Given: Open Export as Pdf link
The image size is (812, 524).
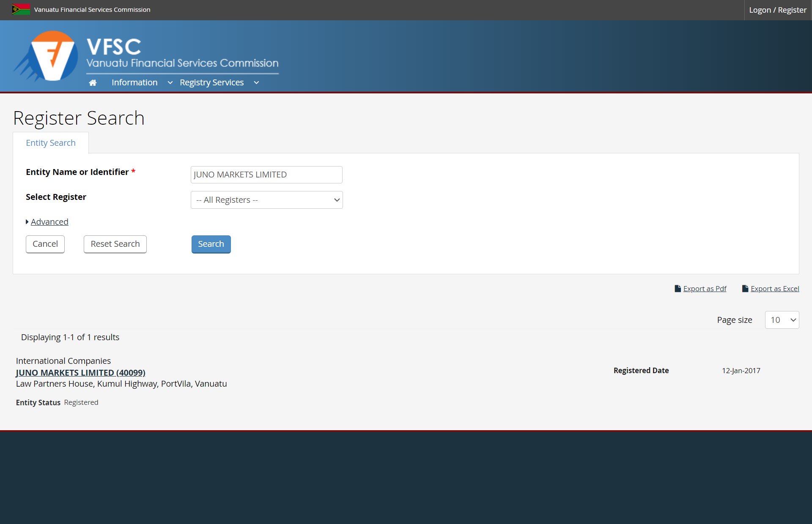Looking at the screenshot, I should click(x=705, y=289).
